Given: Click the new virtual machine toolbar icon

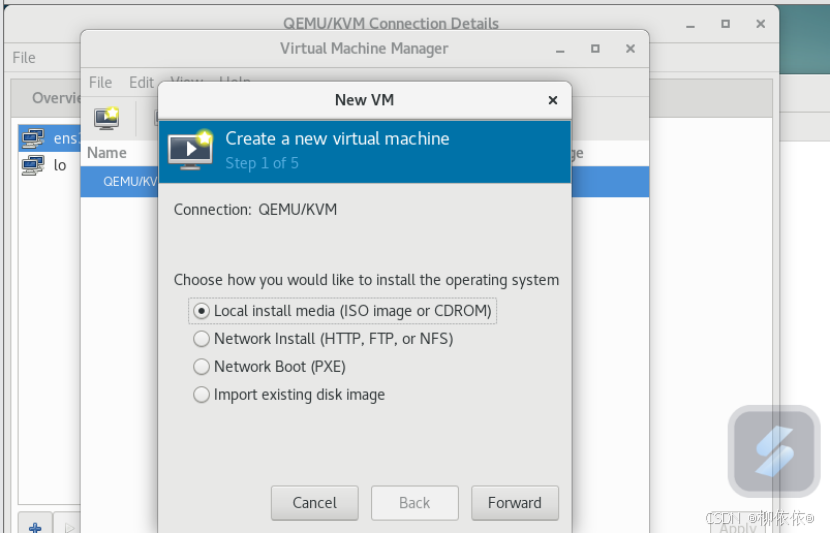Looking at the screenshot, I should [x=107, y=117].
